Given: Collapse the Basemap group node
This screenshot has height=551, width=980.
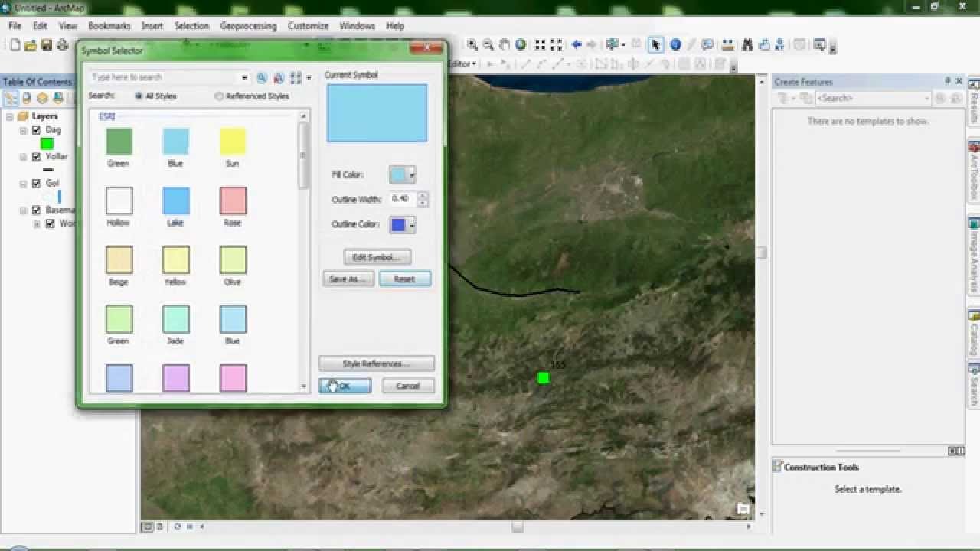Looking at the screenshot, I should pyautogui.click(x=24, y=210).
